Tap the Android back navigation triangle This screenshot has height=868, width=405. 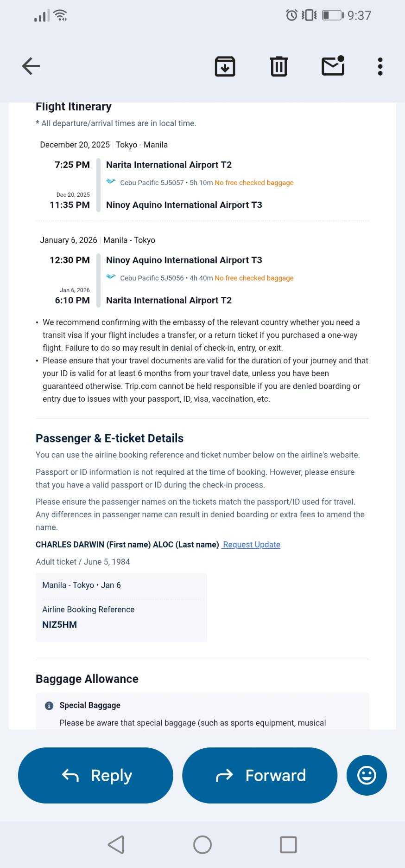click(x=116, y=845)
